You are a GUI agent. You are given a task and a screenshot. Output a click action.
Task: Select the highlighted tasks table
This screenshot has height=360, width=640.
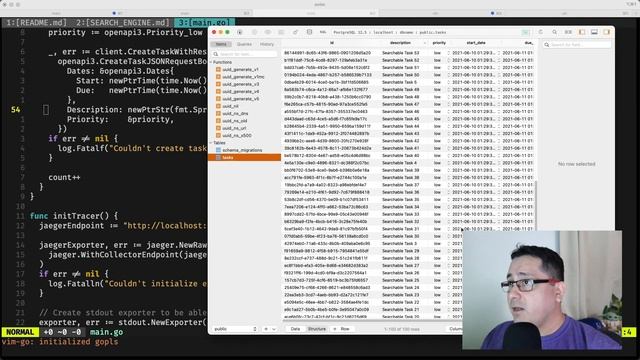pyautogui.click(x=244, y=158)
